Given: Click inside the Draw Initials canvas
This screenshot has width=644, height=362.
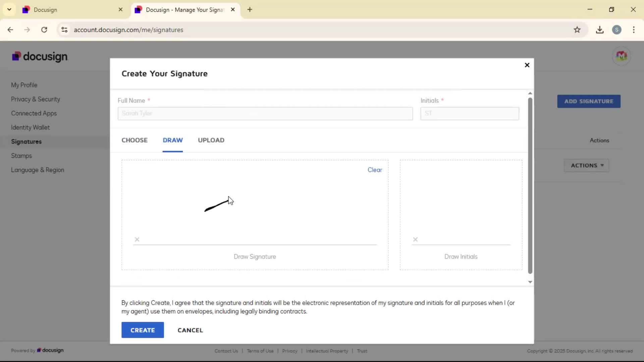Looking at the screenshot, I should (461, 215).
